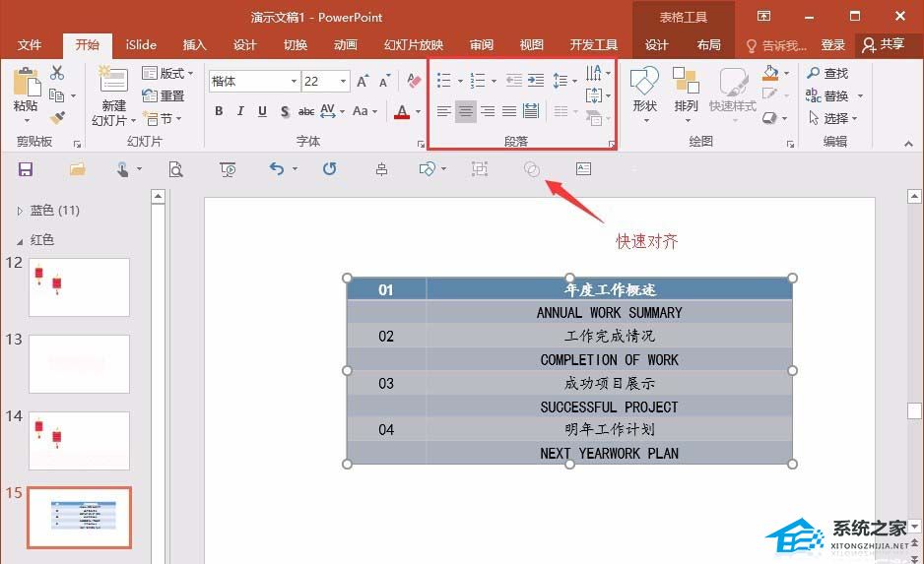The width and height of the screenshot is (924, 564).
Task: Select slide 12 thumbnail
Action: point(79,287)
